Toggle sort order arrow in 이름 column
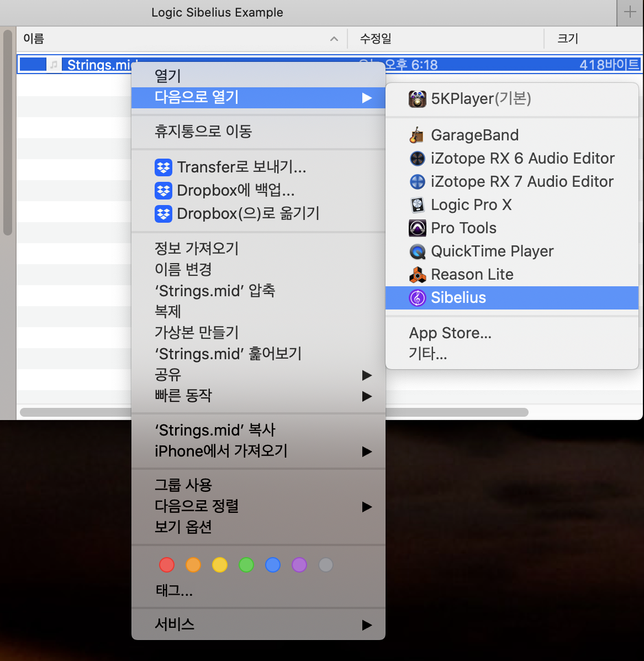644x661 pixels. click(334, 39)
